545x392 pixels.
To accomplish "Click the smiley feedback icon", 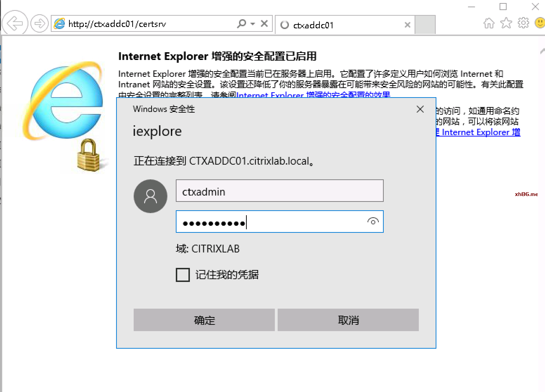I will [x=540, y=23].
